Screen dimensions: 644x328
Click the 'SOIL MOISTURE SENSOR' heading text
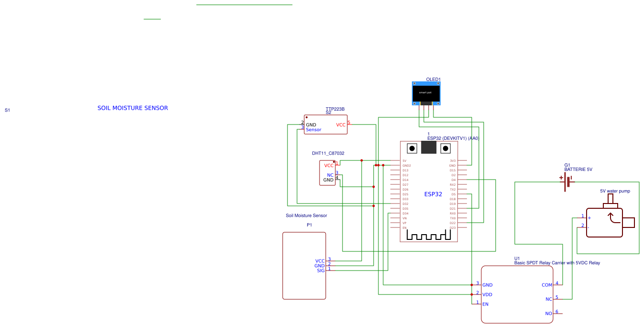(133, 108)
